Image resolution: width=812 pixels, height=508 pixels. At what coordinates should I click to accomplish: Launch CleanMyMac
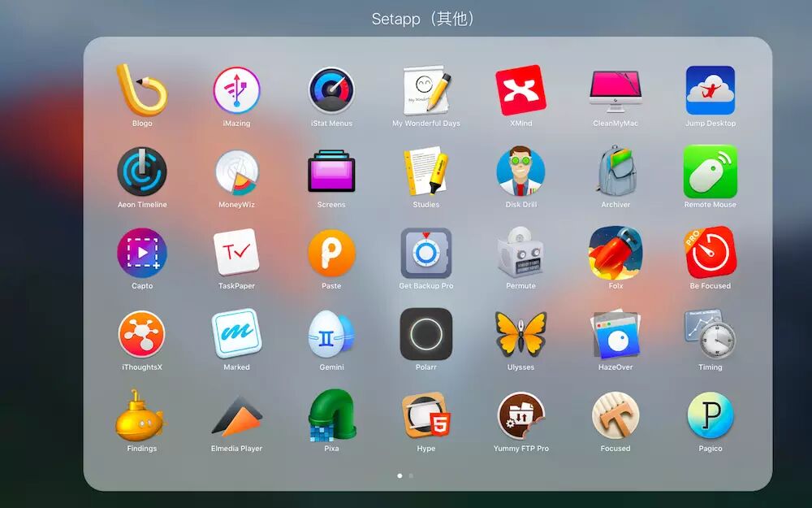615,91
